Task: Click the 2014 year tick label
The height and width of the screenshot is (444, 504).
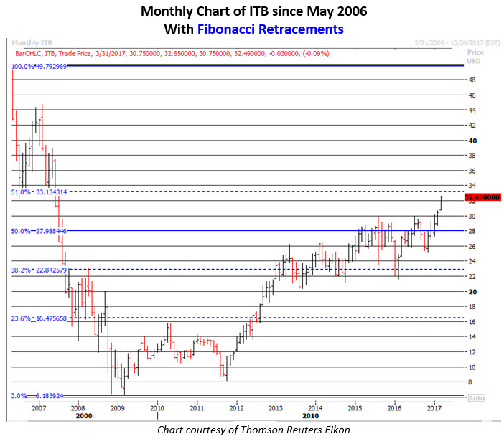Action: tap(315, 408)
